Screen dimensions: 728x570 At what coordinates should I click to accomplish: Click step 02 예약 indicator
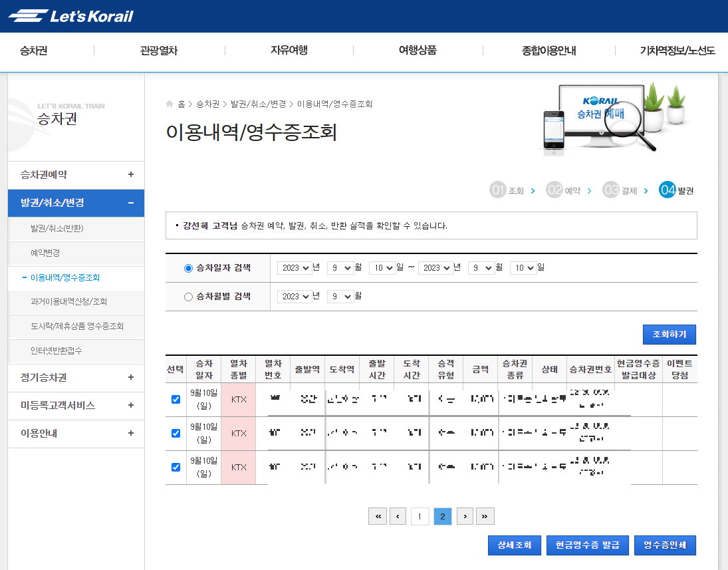pyautogui.click(x=563, y=190)
